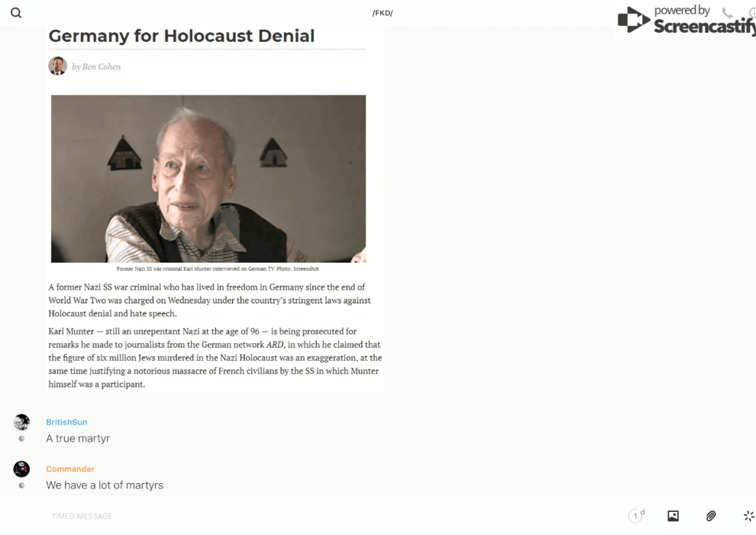Open the Commander username link
Image resolution: width=756 pixels, height=535 pixels.
(70, 469)
